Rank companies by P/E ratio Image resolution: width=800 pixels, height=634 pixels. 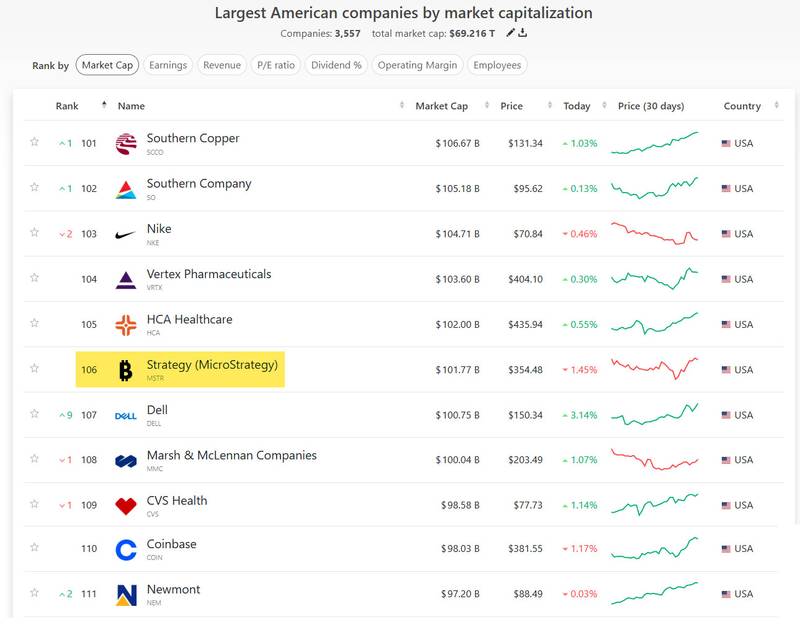pyautogui.click(x=276, y=65)
